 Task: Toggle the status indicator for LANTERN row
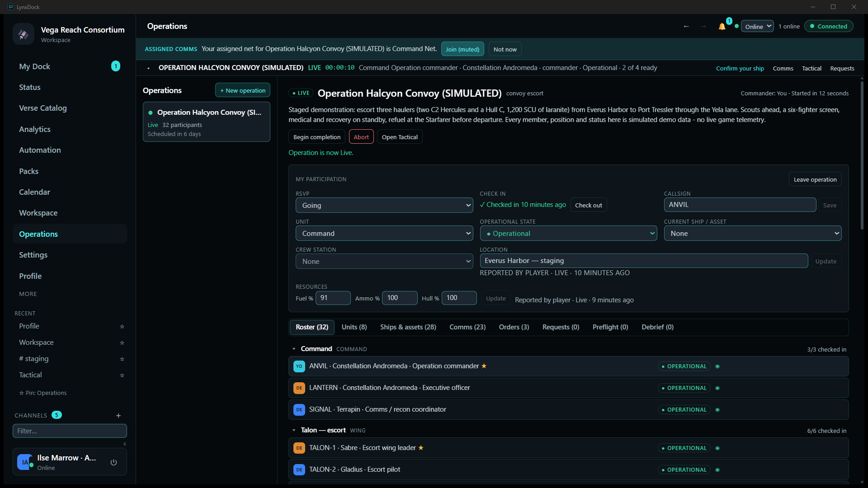(717, 388)
